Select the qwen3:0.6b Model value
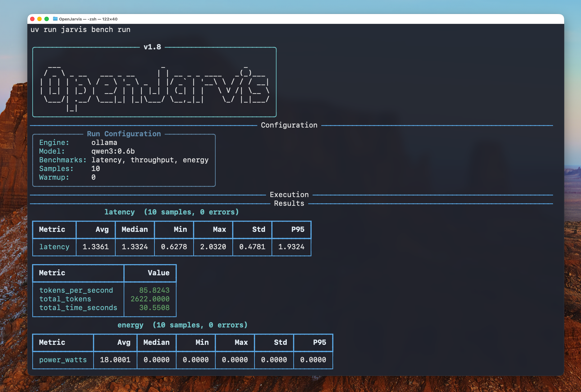 click(112, 151)
